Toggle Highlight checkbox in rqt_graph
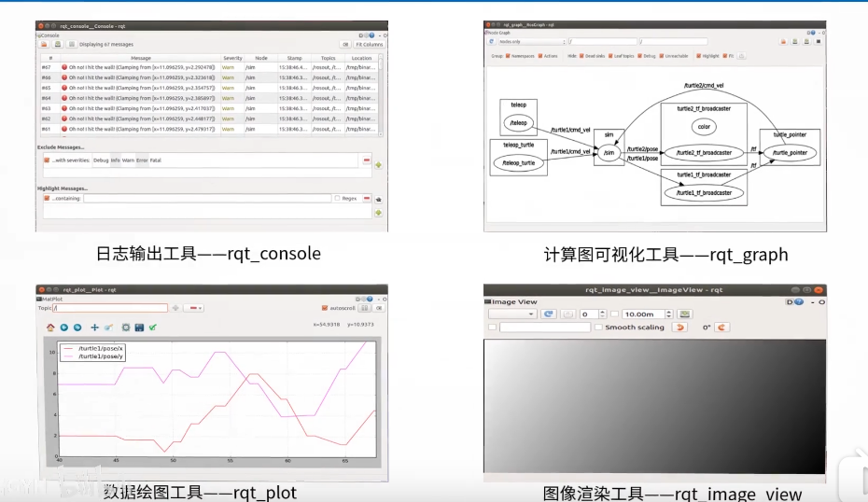The width and height of the screenshot is (868, 502). click(699, 56)
